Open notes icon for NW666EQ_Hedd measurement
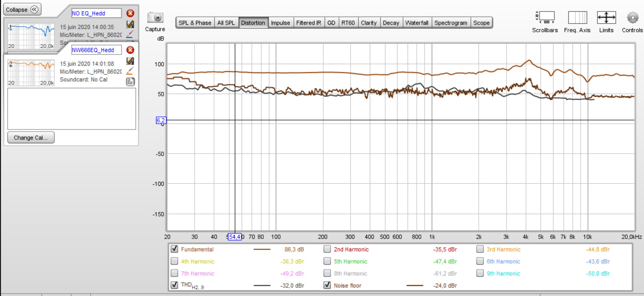Image resolution: width=644 pixels, height=296 pixels. pyautogui.click(x=130, y=82)
